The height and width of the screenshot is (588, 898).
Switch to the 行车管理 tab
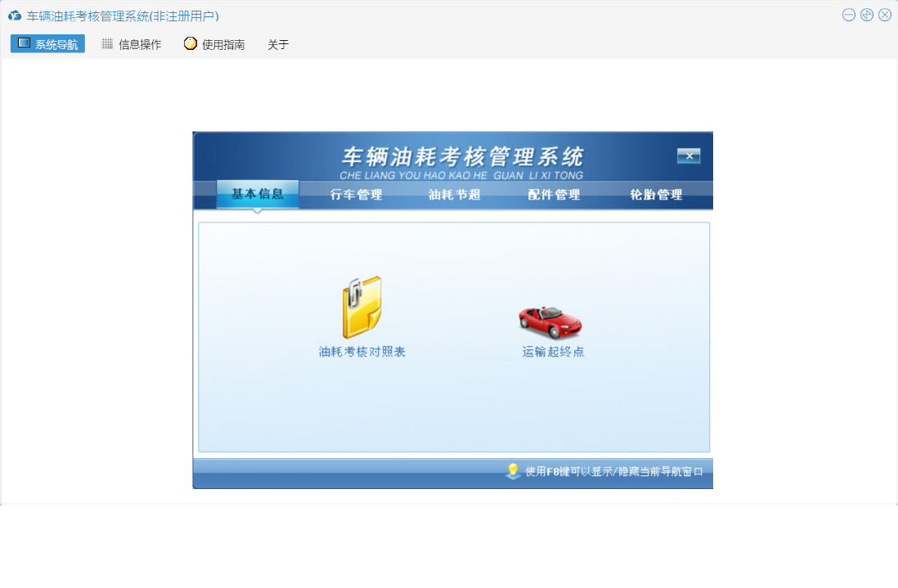357,195
